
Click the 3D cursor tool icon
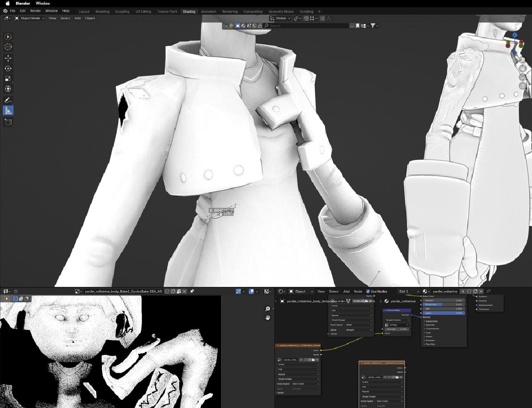8,47
